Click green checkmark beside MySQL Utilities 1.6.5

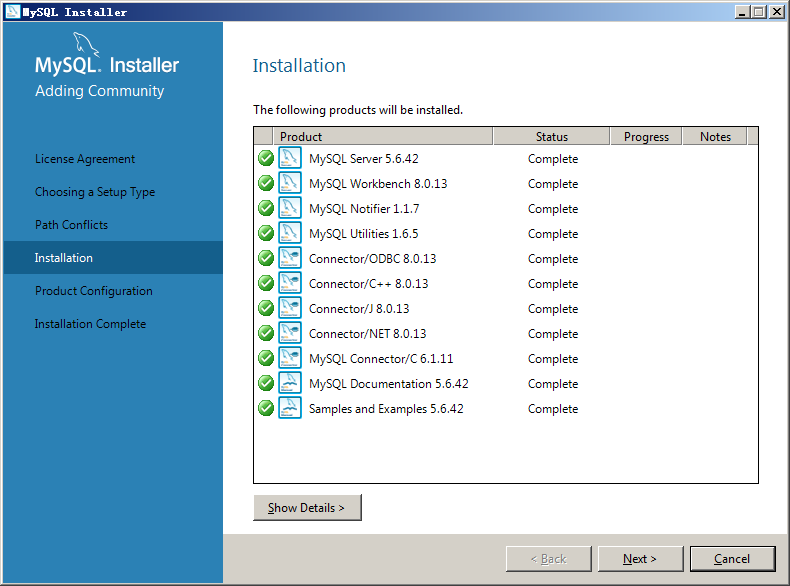(266, 233)
